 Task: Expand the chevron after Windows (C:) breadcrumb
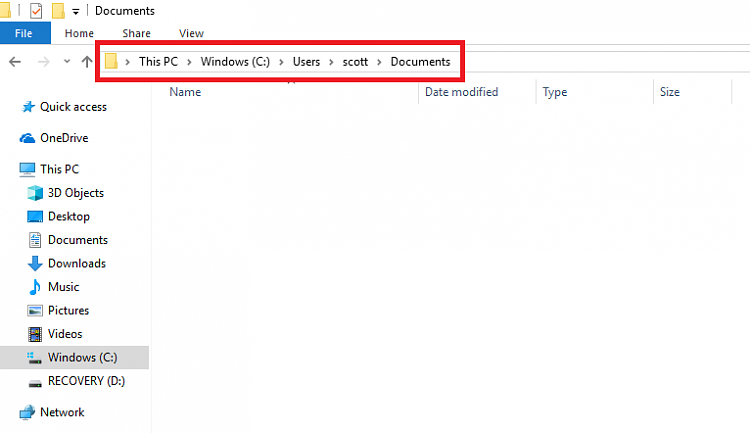coord(281,62)
